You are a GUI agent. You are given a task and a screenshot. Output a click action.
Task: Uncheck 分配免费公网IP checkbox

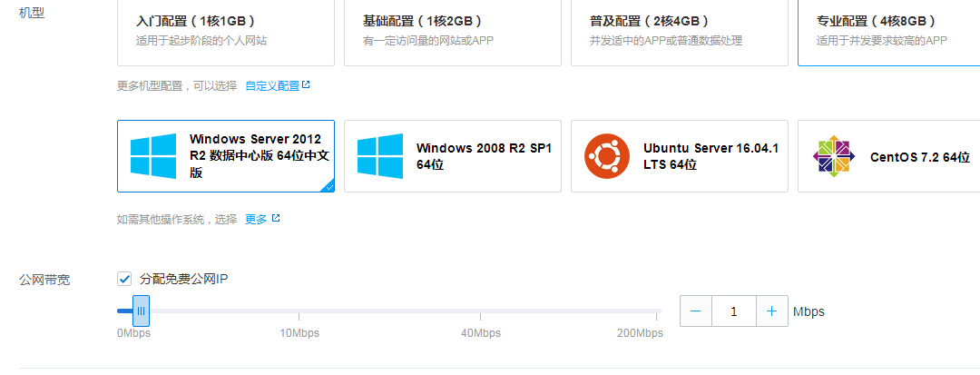(x=125, y=279)
